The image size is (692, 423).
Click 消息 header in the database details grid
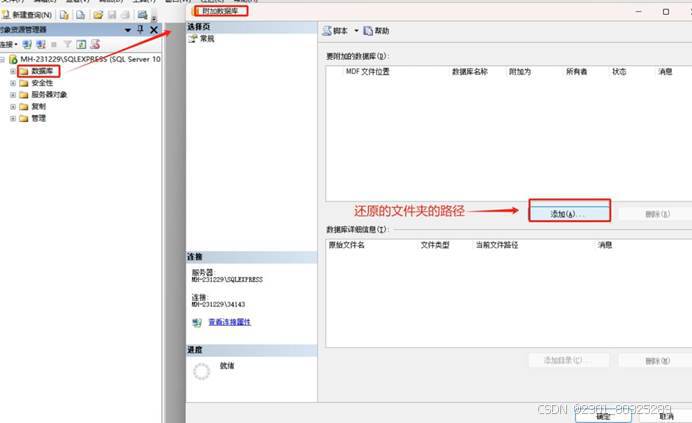pos(605,245)
